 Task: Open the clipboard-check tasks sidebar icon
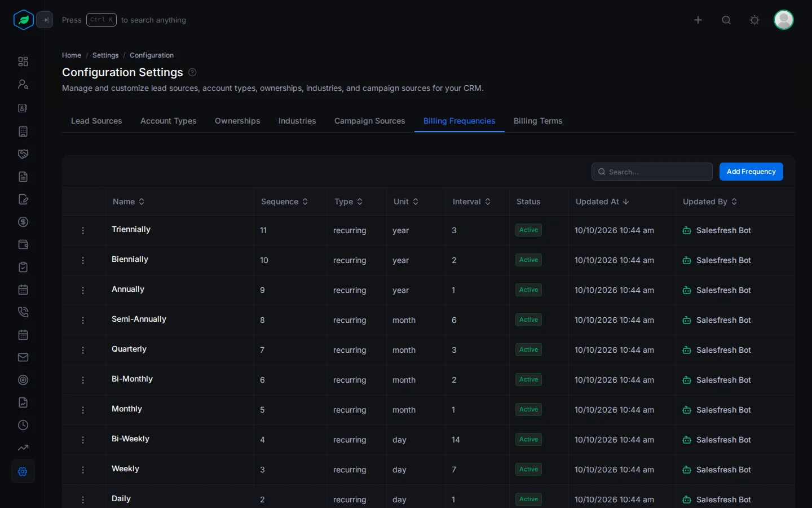[23, 267]
